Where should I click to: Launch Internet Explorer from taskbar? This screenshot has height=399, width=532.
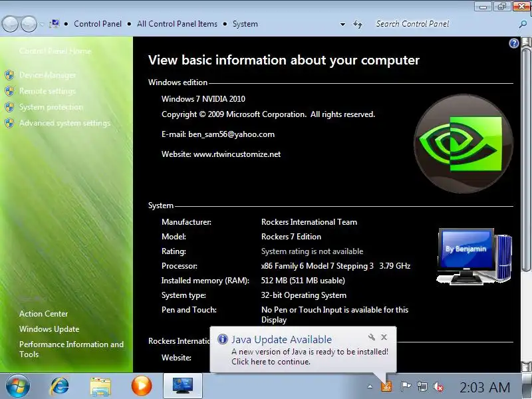[x=60, y=386]
